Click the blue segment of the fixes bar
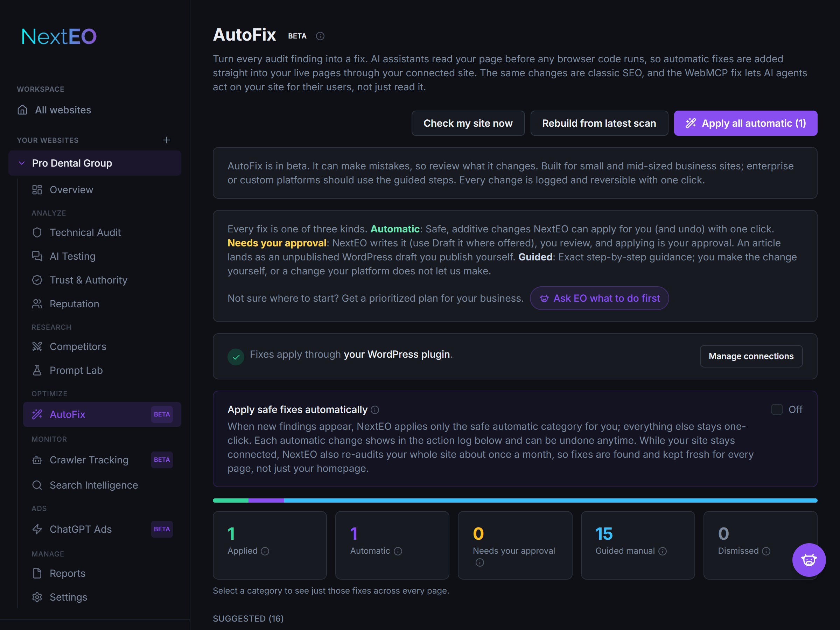This screenshot has height=630, width=840. [x=551, y=500]
